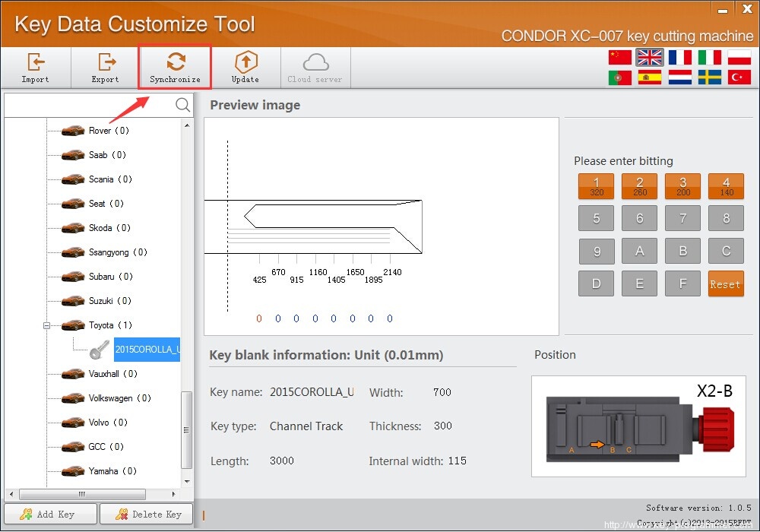The width and height of the screenshot is (760, 532).
Task: Collapse the Toyota tree node
Action: point(46,325)
